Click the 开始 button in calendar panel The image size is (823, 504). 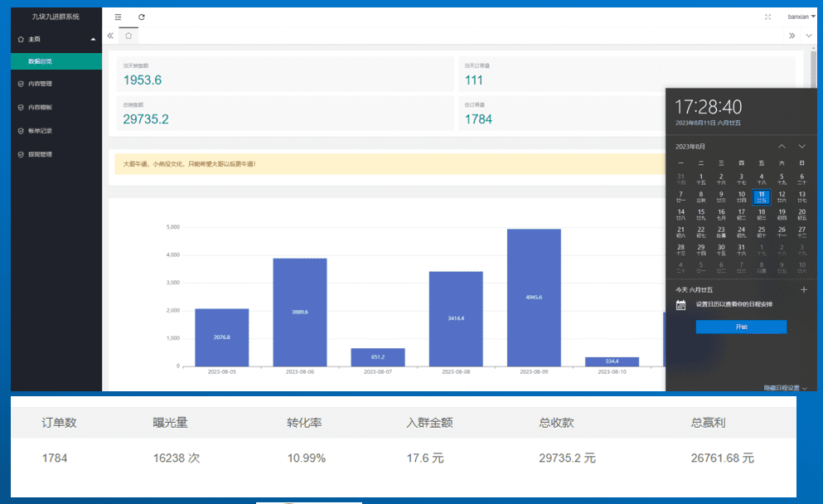pos(741,327)
